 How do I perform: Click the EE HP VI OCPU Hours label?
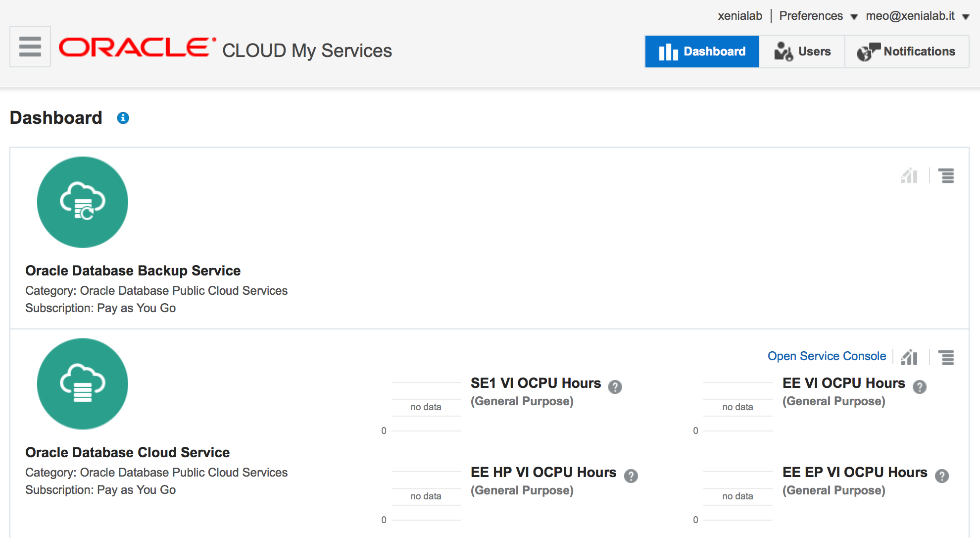pos(543,472)
